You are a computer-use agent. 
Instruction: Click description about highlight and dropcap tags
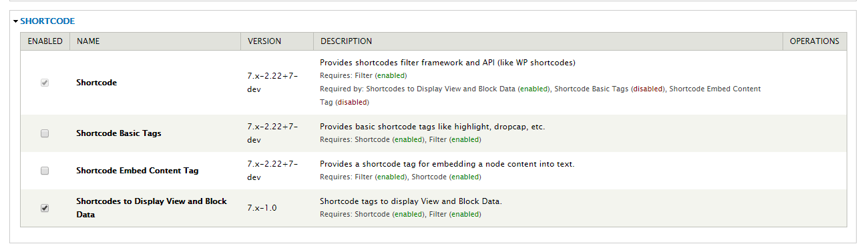click(432, 127)
